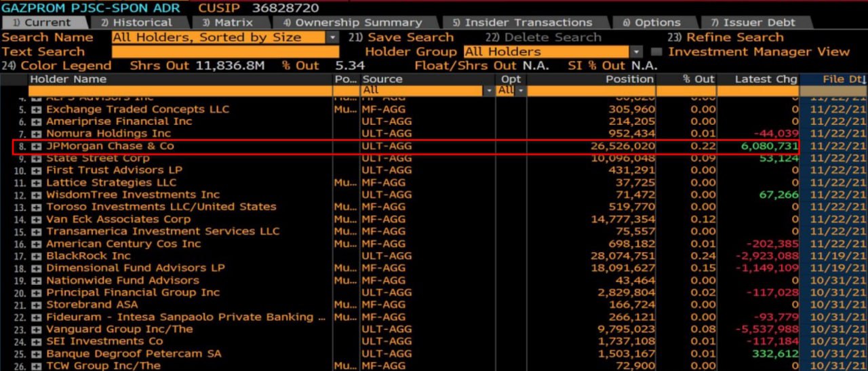This screenshot has width=868, height=371.
Task: Sort by File Dt column header
Action: 844,79
